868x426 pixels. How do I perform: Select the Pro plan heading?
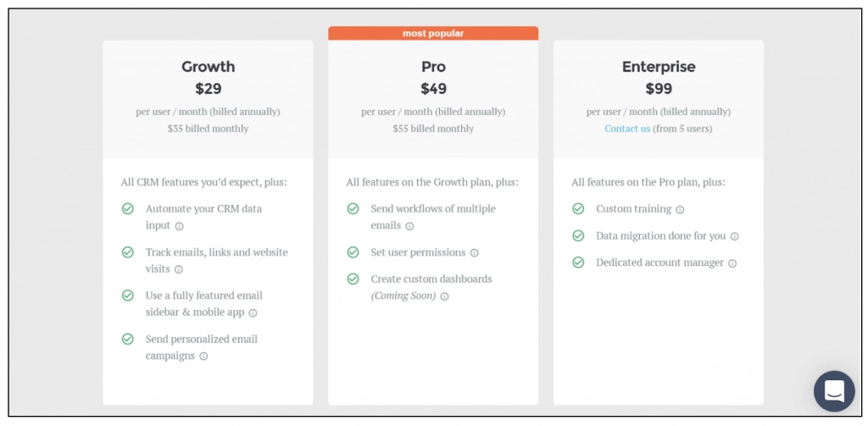[x=433, y=67]
